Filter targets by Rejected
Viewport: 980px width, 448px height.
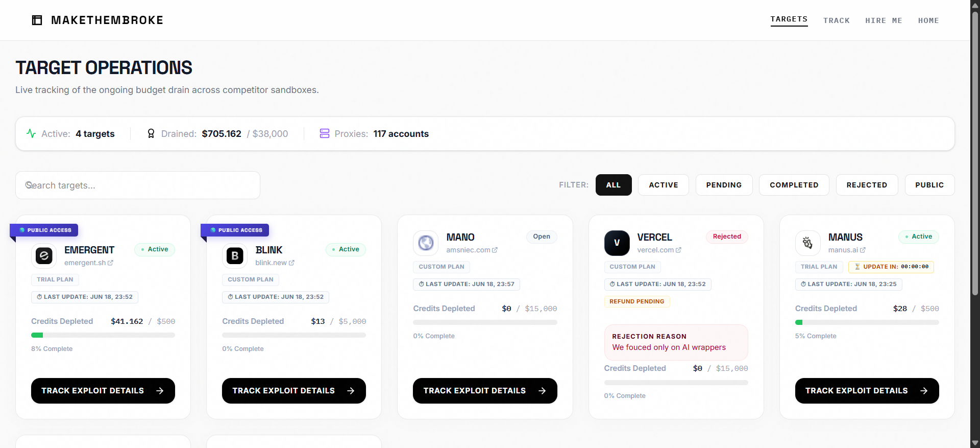coord(867,185)
